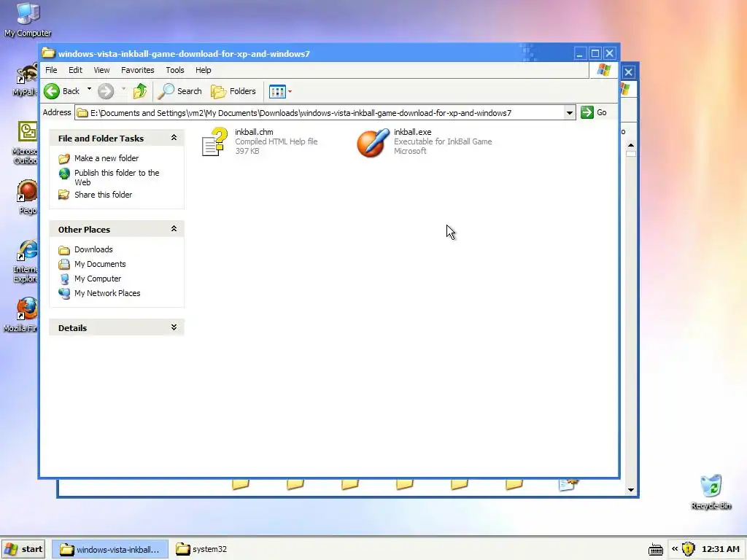Select Pego desktop shortcut
The image size is (747, 560).
(x=27, y=197)
